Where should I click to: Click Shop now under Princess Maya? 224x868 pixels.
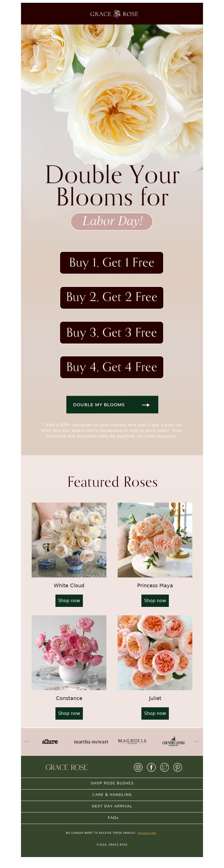pyautogui.click(x=155, y=600)
